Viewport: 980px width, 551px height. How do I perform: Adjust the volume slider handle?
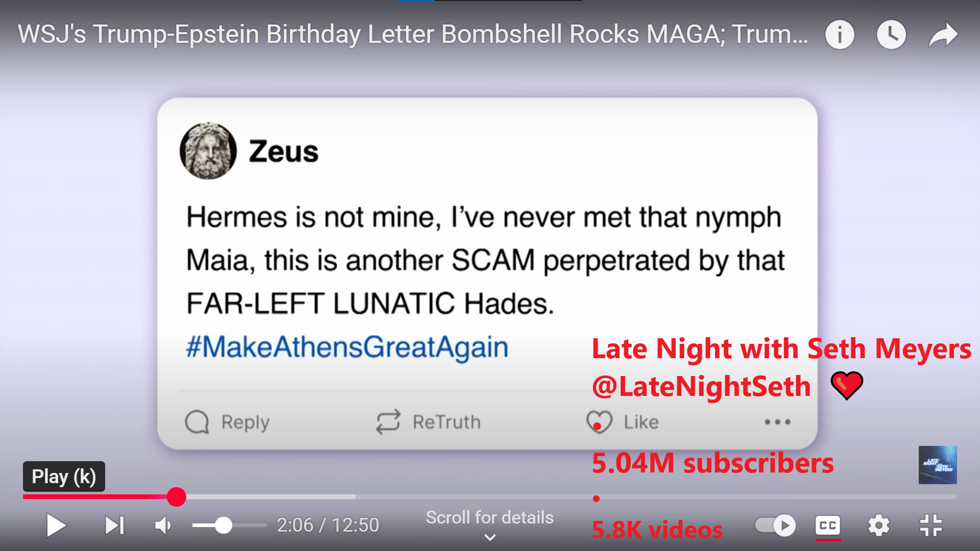(223, 525)
